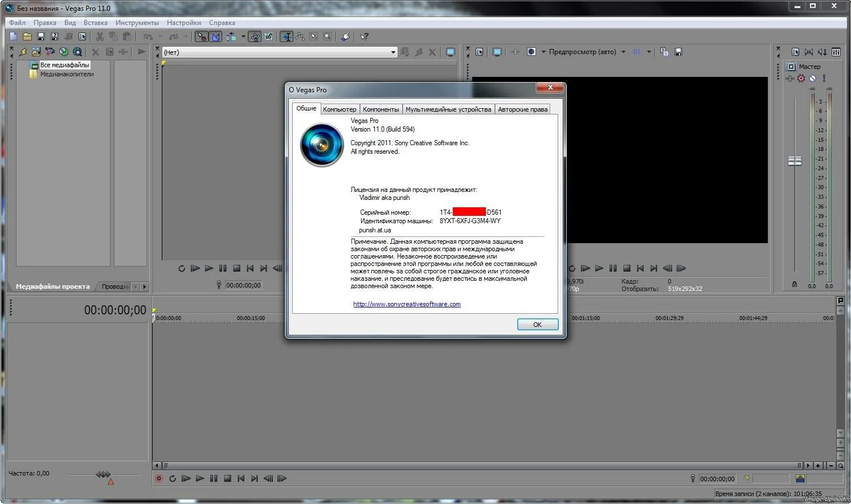Close the 'О Vegas Pro' dialog
Image resolution: width=851 pixels, height=504 pixels.
click(550, 87)
